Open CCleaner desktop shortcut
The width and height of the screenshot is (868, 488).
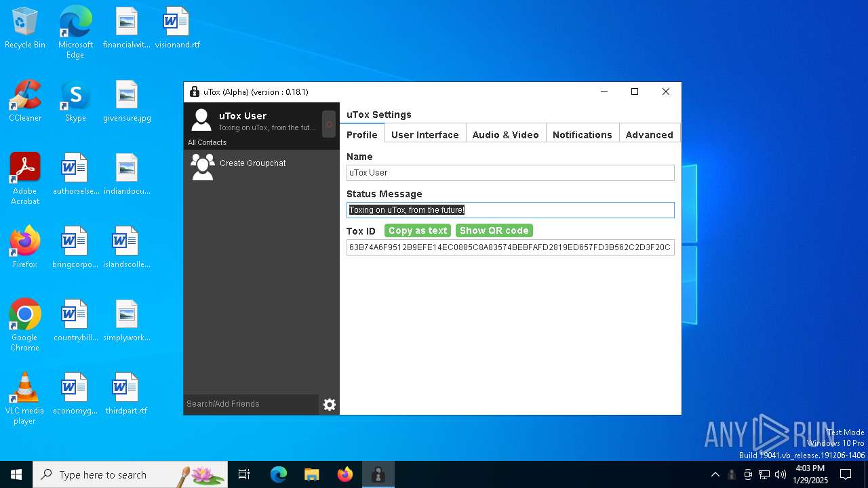coord(25,102)
